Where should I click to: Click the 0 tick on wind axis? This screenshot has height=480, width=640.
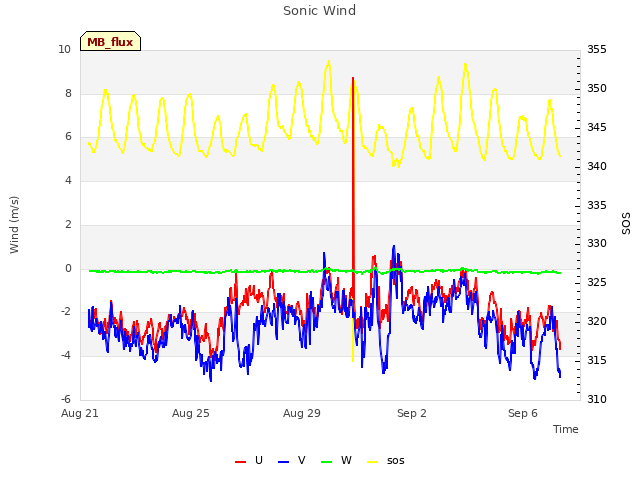coord(68,268)
